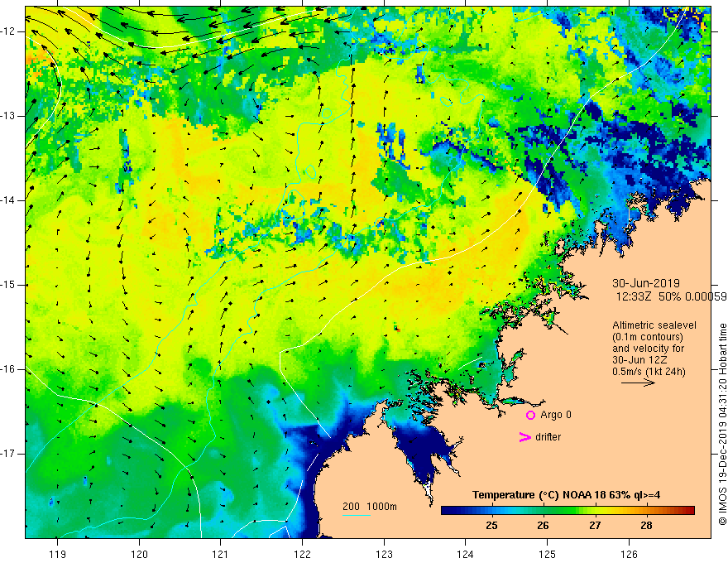
Task: Click the color bar tick label 27
Action: 595,526
